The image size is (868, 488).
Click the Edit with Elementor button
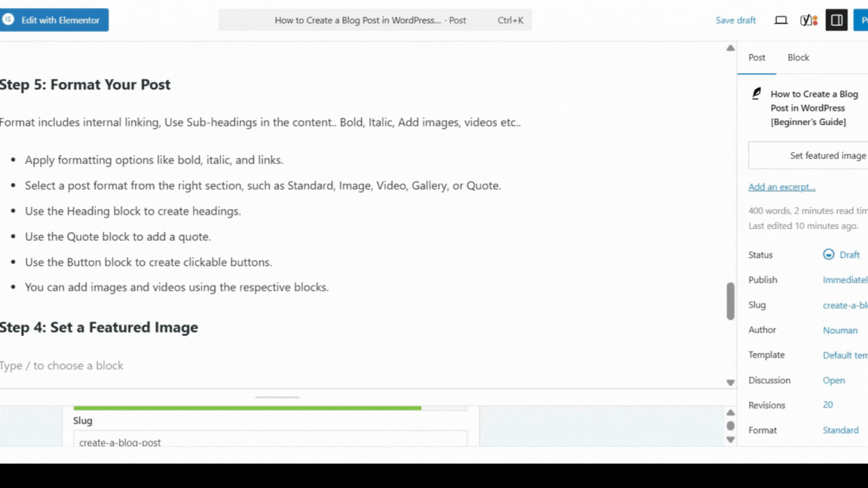pos(53,20)
